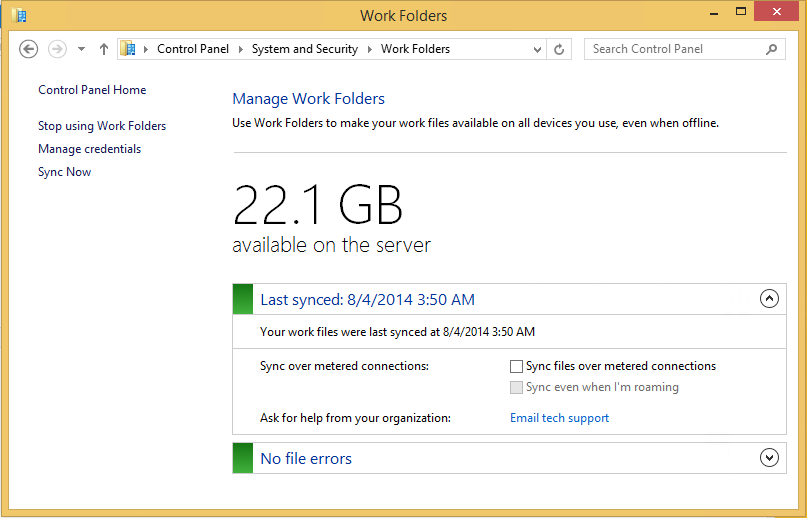Click Sync Now in sidebar
This screenshot has height=518, width=807.
(64, 172)
